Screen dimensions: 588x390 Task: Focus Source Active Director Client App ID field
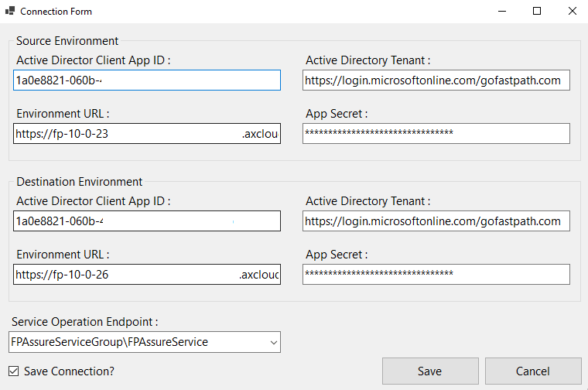point(147,80)
